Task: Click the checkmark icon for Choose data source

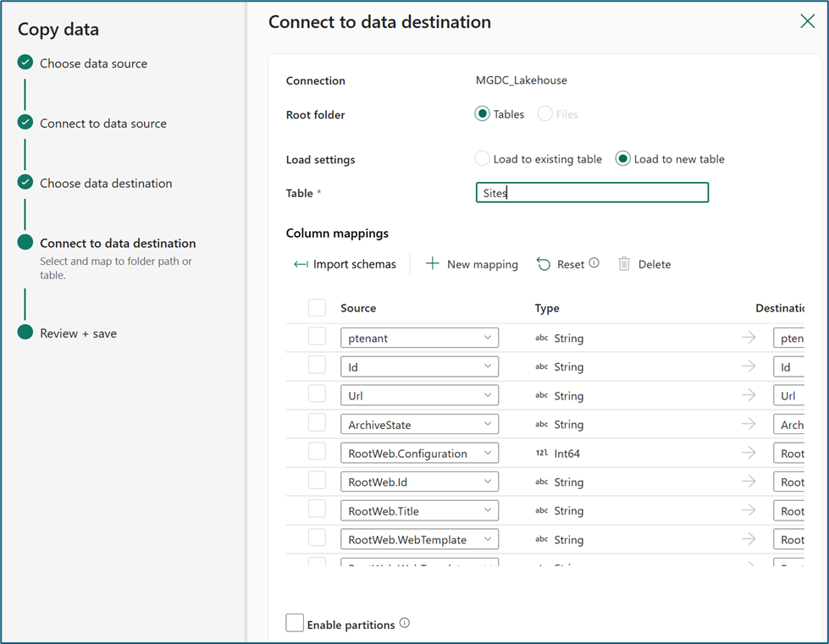Action: click(x=25, y=63)
